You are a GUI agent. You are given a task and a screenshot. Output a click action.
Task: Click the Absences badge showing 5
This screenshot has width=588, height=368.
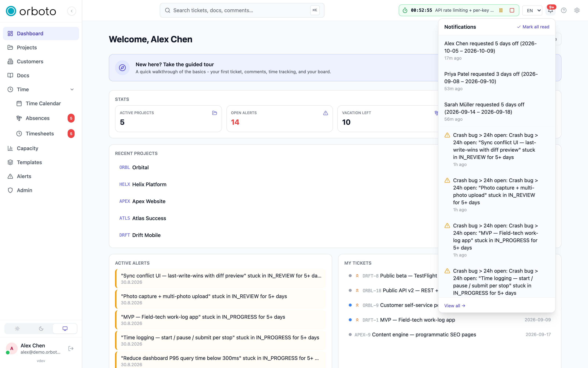71,118
